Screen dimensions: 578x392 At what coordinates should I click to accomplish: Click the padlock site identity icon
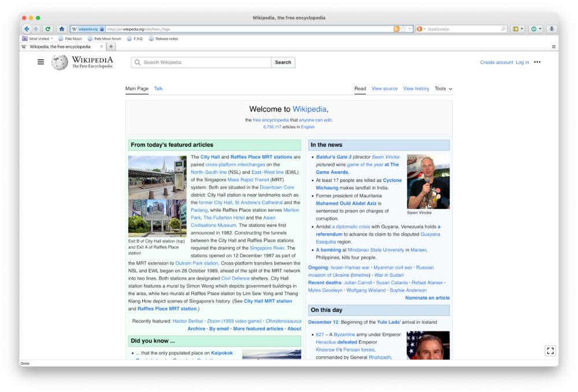tap(102, 29)
